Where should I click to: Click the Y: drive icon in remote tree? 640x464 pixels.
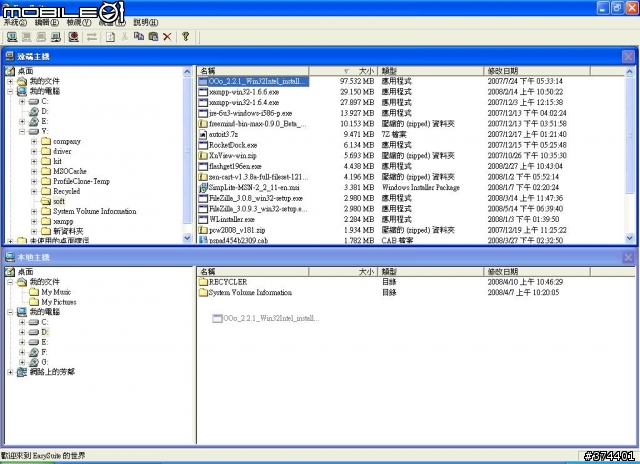coord(33,131)
